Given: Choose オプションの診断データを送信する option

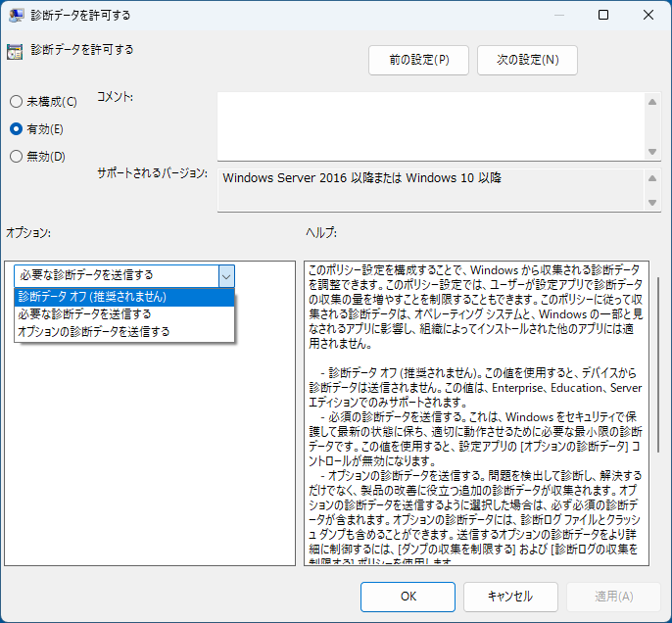Looking at the screenshot, I should click(x=124, y=332).
